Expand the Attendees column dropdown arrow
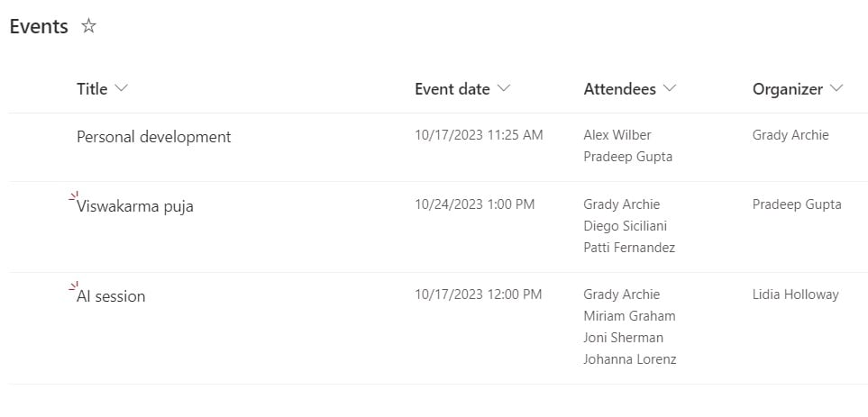Viewport: 868px width, 417px height. click(670, 88)
